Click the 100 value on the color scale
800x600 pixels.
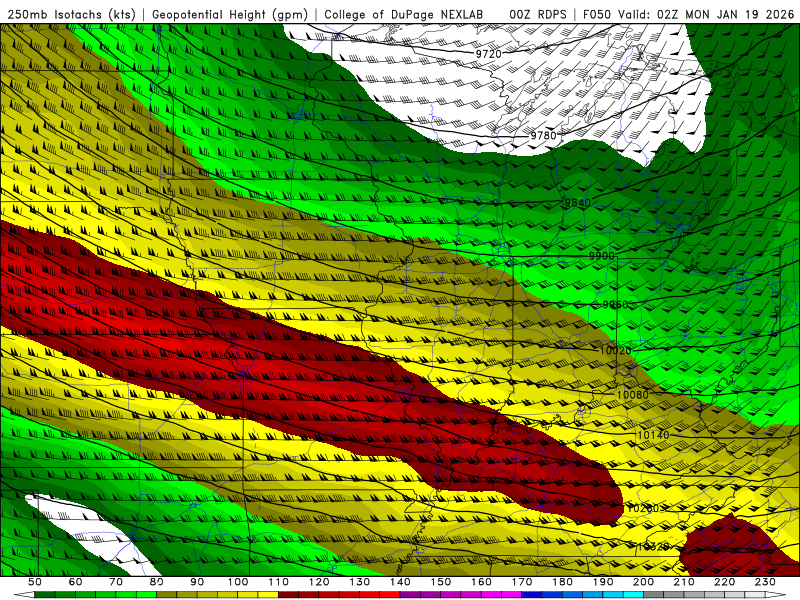238,582
